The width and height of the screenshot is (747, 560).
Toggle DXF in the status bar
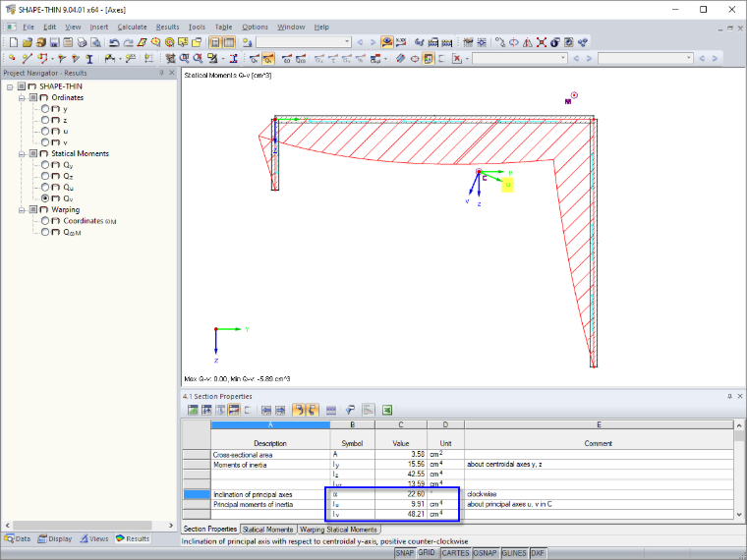point(538,553)
